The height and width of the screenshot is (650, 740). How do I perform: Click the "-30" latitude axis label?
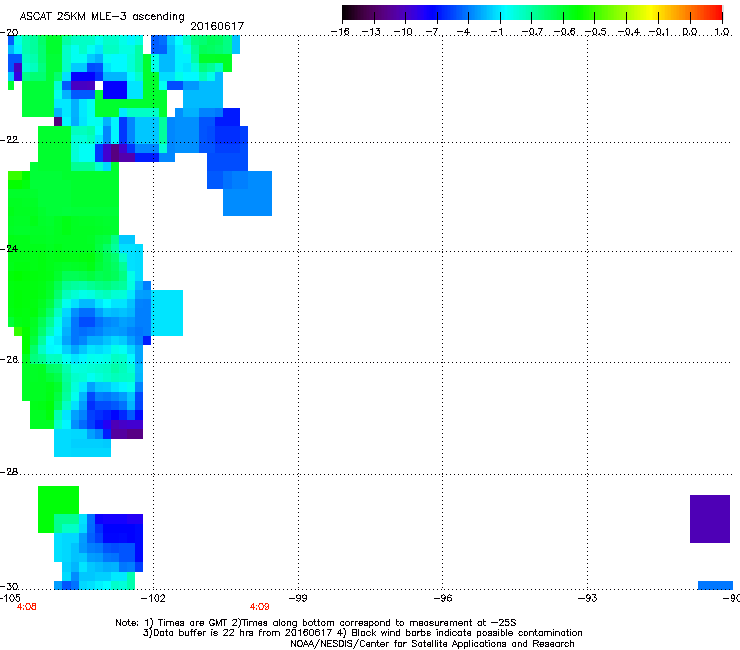9,586
